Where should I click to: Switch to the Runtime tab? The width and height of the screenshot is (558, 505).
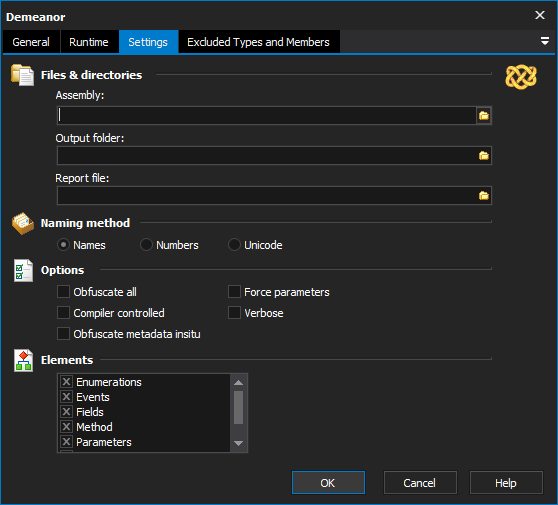pyautogui.click(x=89, y=42)
